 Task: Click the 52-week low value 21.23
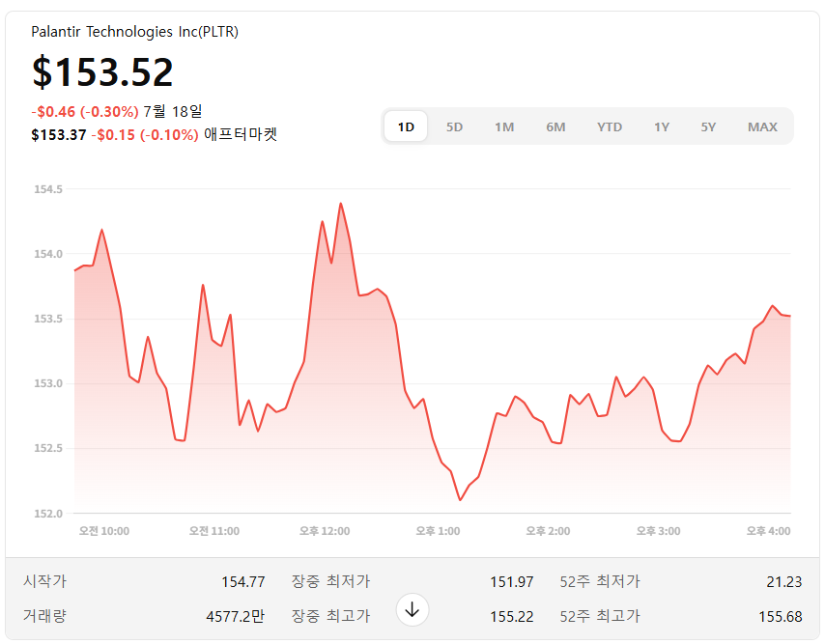click(x=784, y=582)
